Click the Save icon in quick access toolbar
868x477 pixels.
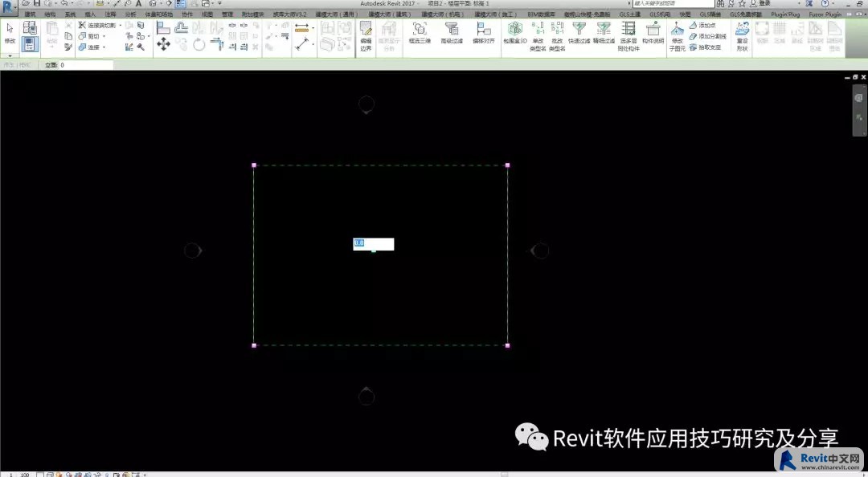pyautogui.click(x=36, y=3)
